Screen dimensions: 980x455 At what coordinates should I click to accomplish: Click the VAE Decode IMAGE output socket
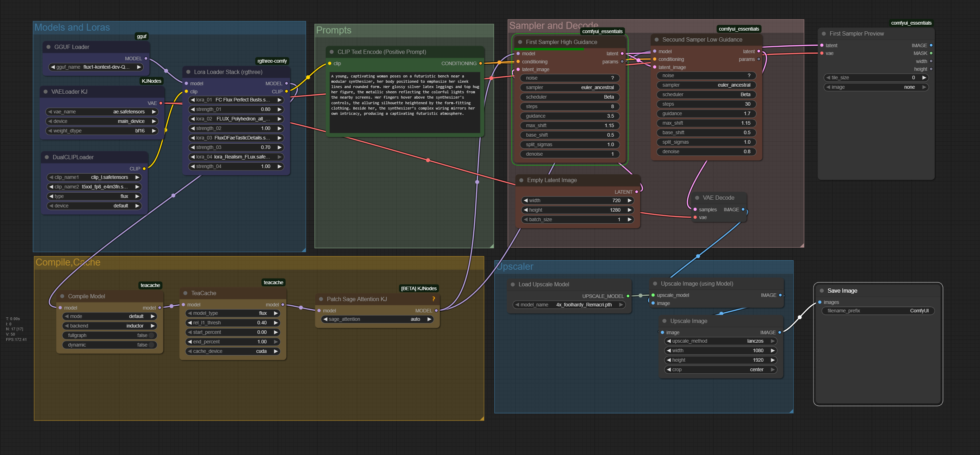(743, 209)
